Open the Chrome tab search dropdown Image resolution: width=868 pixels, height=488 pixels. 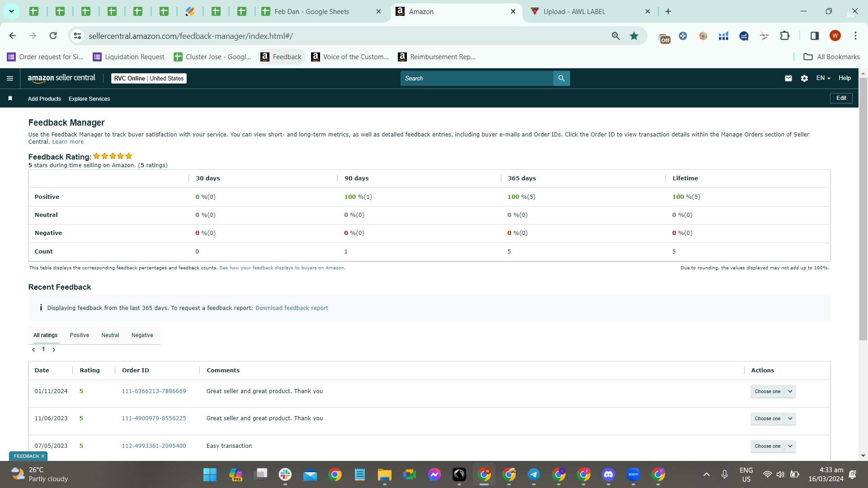[11, 11]
